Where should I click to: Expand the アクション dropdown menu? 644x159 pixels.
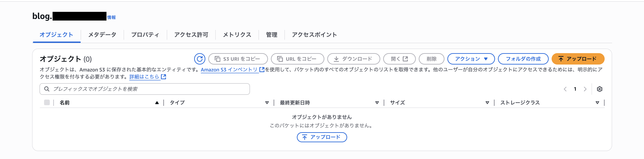click(x=471, y=59)
